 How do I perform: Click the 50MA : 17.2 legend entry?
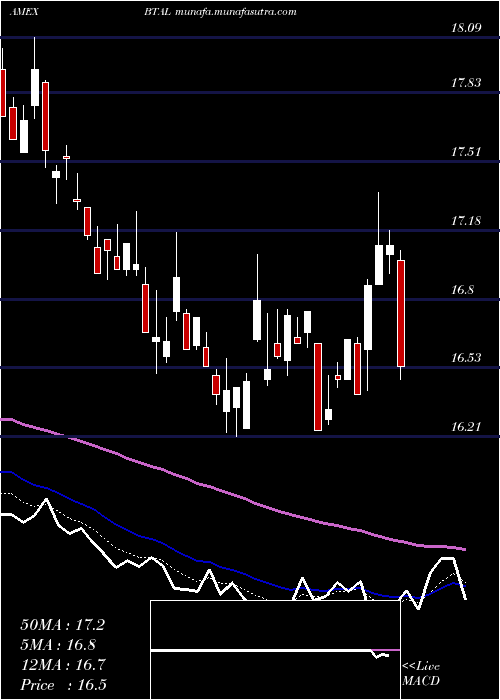62,625
